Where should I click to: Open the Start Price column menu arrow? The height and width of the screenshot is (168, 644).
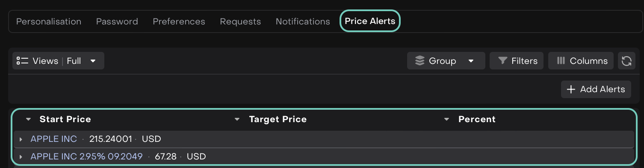[28, 119]
